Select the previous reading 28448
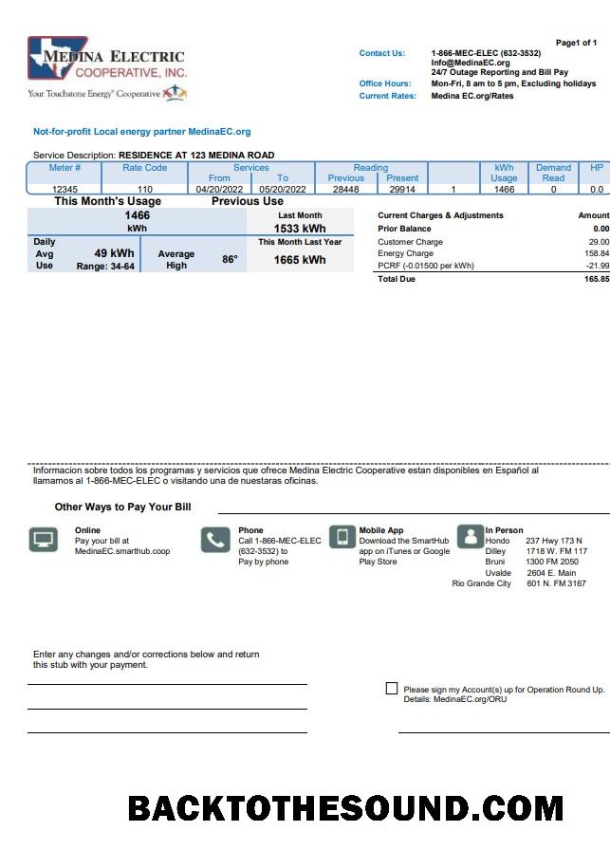610x868 pixels. [346, 189]
